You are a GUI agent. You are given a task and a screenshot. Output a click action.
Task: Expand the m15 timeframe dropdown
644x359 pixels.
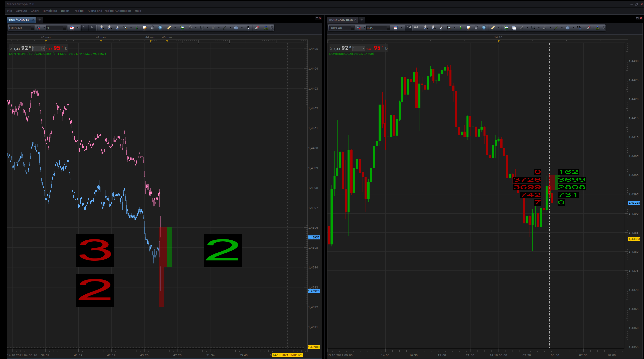click(x=388, y=28)
